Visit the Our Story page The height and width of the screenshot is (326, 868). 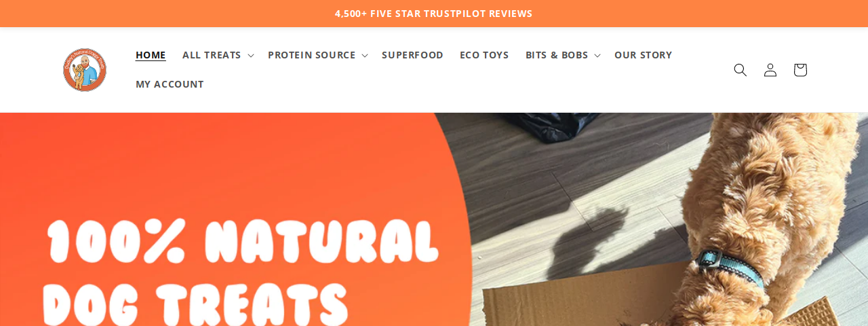643,55
